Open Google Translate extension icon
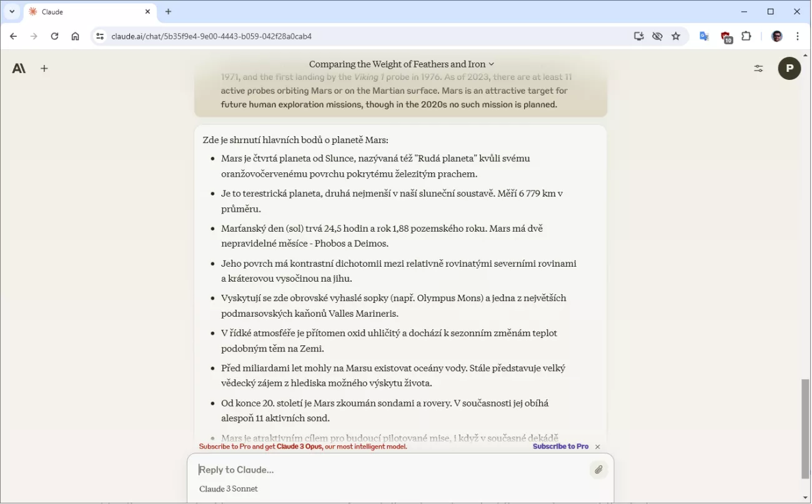Screen dimensions: 812x504 [x=704, y=36]
